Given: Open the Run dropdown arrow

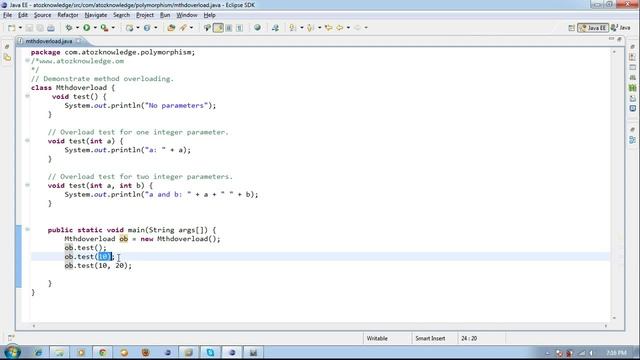Looking at the screenshot, I should pyautogui.click(x=95, y=28).
